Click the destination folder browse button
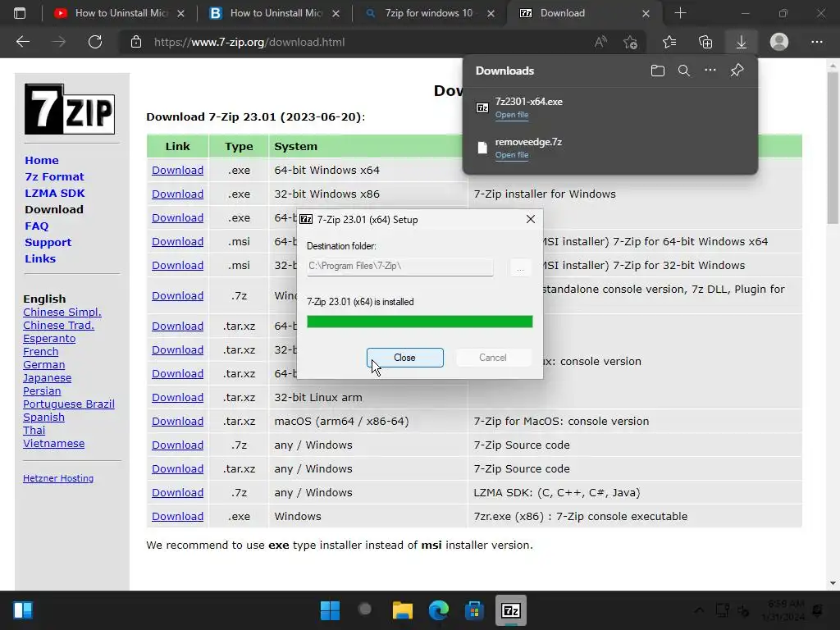This screenshot has height=630, width=840. 520,267
